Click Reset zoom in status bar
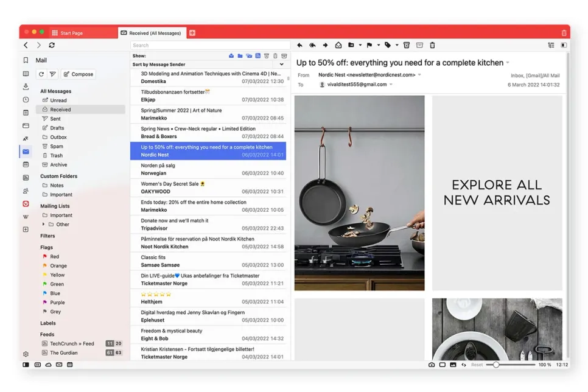This screenshot has width=588, height=392. coord(477,365)
